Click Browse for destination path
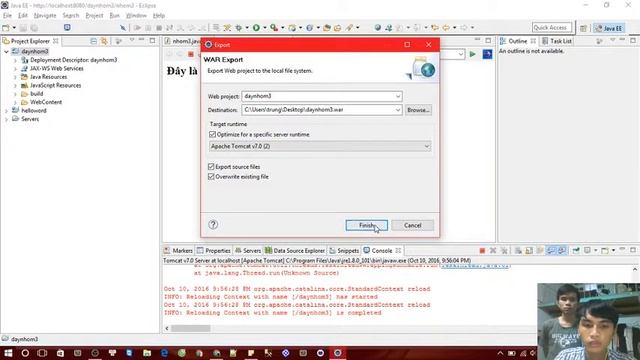 (x=418, y=110)
